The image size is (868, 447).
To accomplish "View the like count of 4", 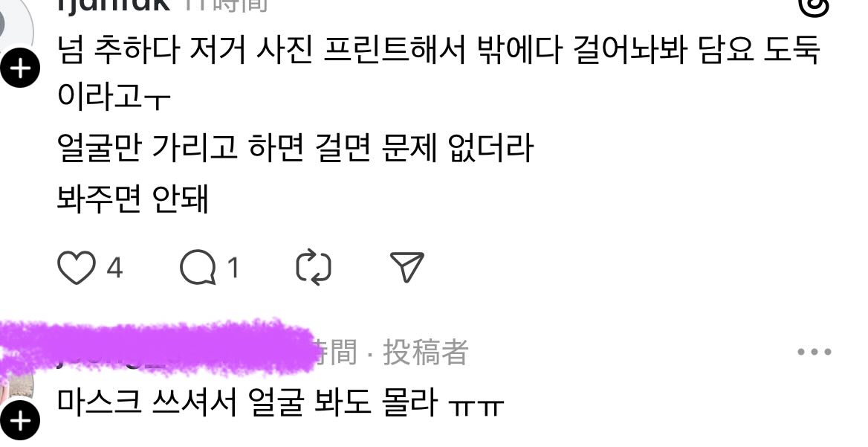I will coord(114,268).
